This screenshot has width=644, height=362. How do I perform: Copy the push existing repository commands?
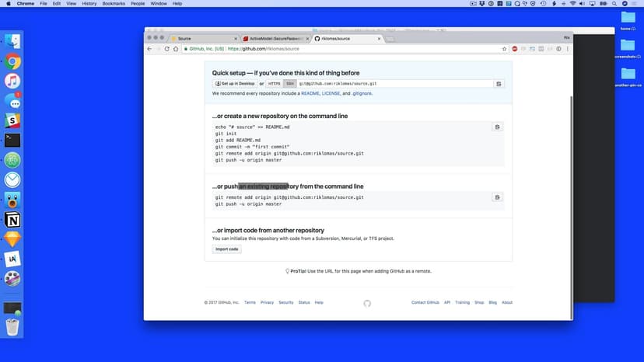coord(498,197)
